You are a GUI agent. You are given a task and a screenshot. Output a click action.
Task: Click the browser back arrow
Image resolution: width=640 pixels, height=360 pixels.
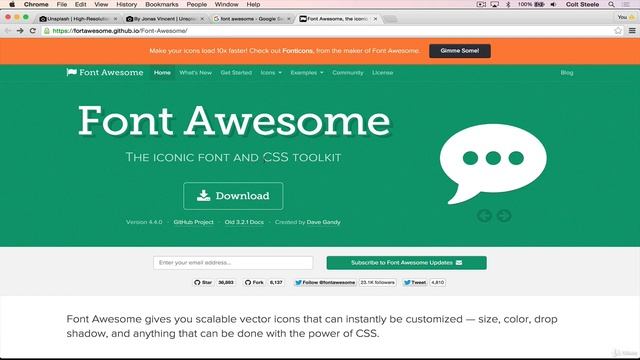coord(8,31)
